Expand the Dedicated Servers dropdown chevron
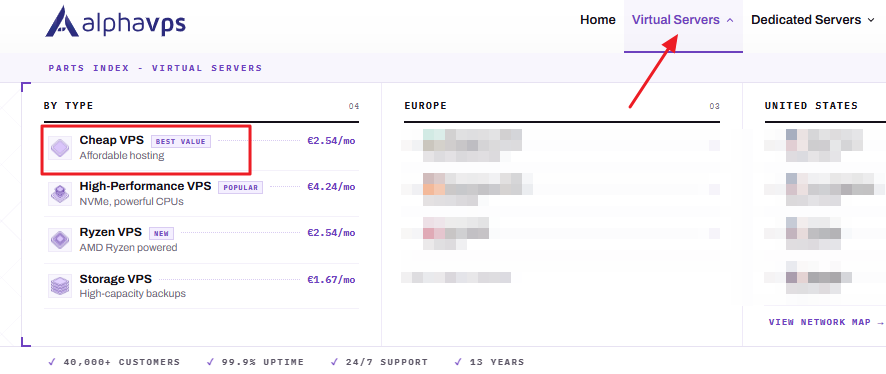 point(871,20)
